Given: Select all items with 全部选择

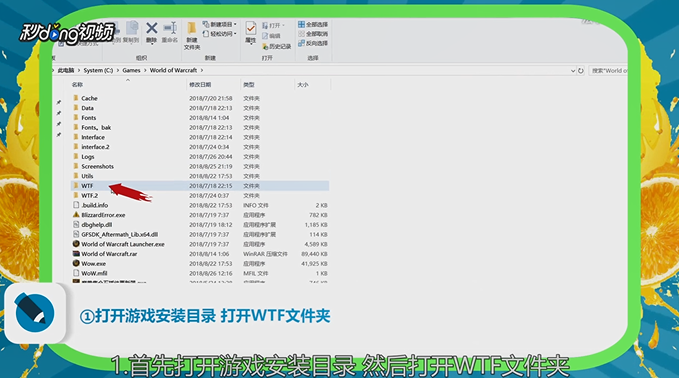Looking at the screenshot, I should pyautogui.click(x=313, y=25).
